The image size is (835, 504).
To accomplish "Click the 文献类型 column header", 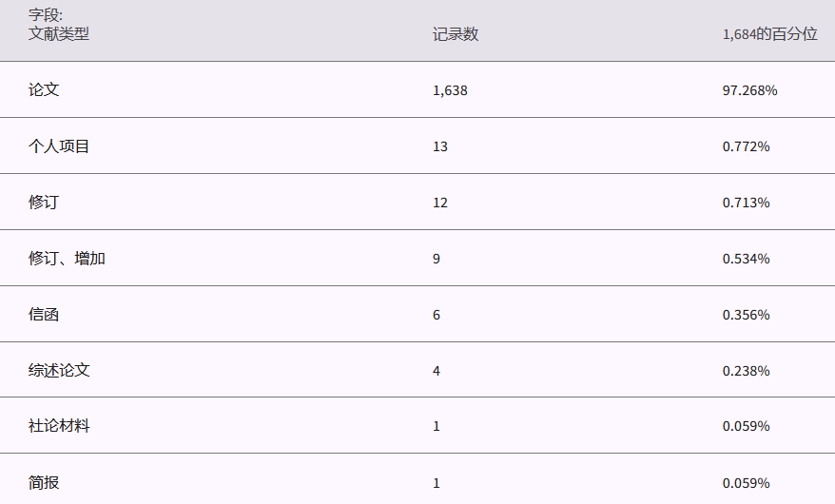I will (x=59, y=34).
